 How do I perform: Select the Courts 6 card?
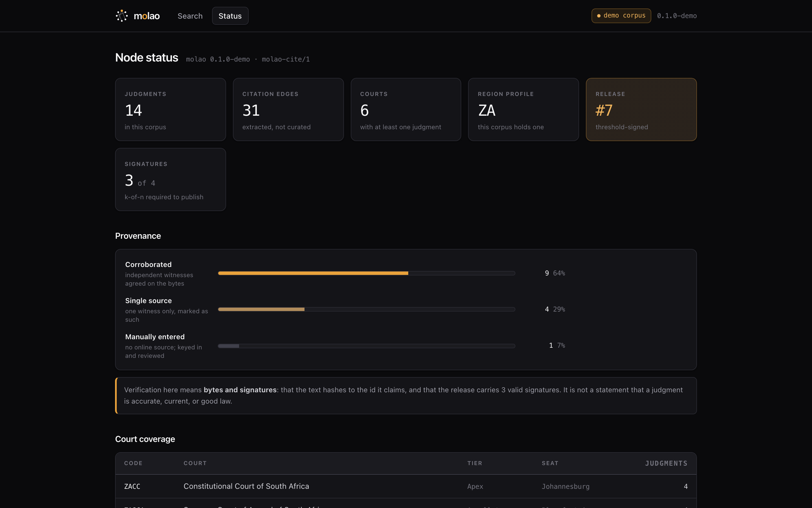[406, 110]
